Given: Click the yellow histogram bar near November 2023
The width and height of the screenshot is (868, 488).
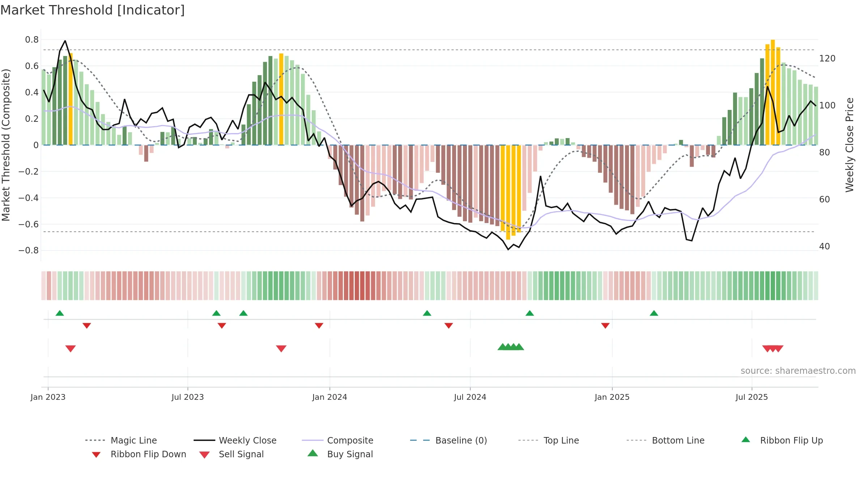Looking at the screenshot, I should [x=281, y=99].
